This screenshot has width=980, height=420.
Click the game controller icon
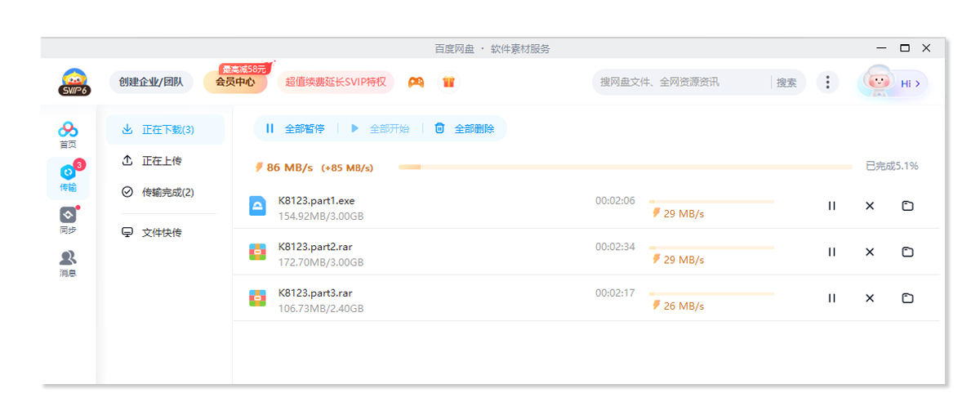click(x=416, y=83)
